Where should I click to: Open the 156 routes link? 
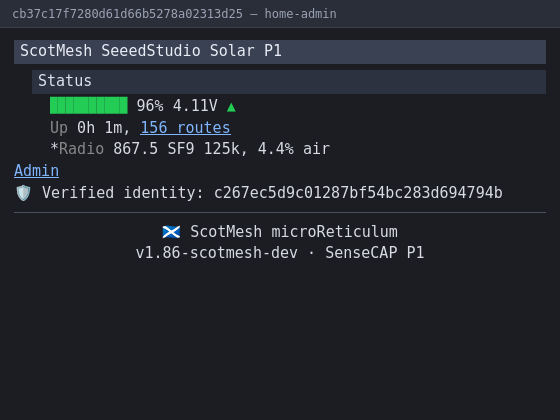coord(185,128)
